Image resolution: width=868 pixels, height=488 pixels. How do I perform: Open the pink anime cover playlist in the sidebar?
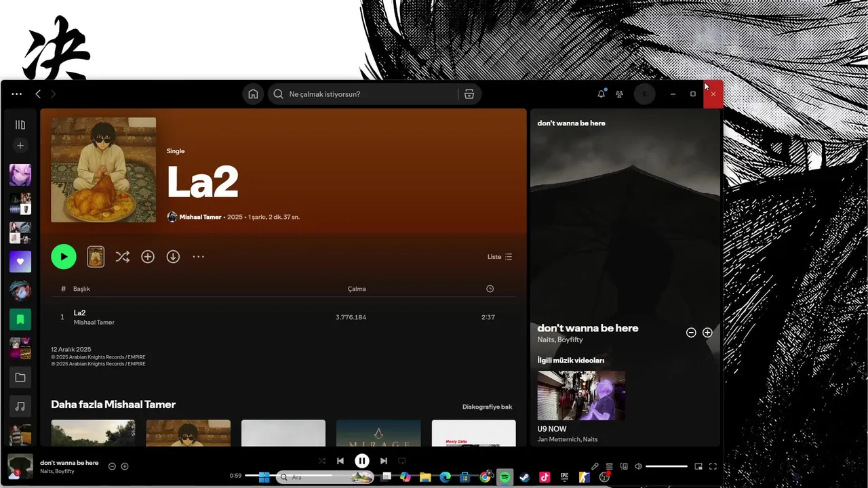click(x=20, y=175)
